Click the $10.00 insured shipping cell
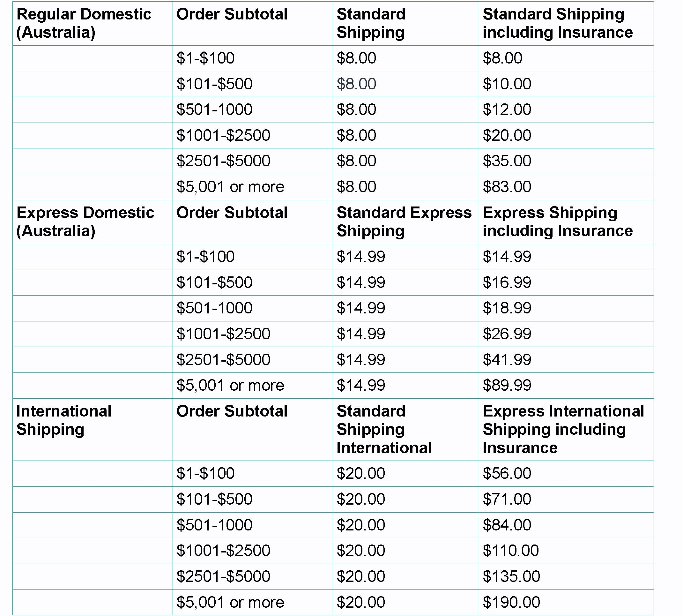 click(507, 84)
